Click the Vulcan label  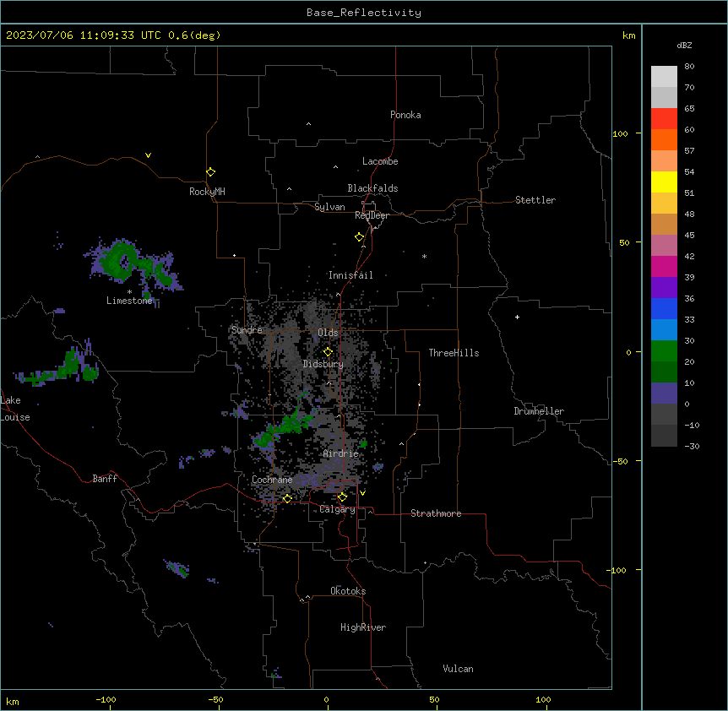[459, 669]
